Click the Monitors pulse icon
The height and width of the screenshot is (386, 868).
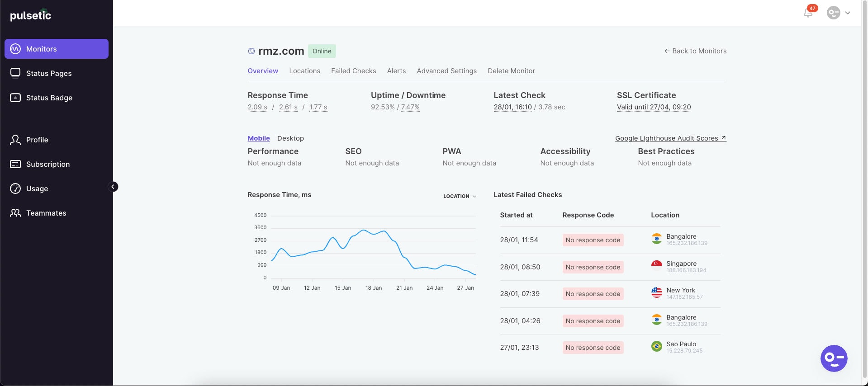[15, 49]
